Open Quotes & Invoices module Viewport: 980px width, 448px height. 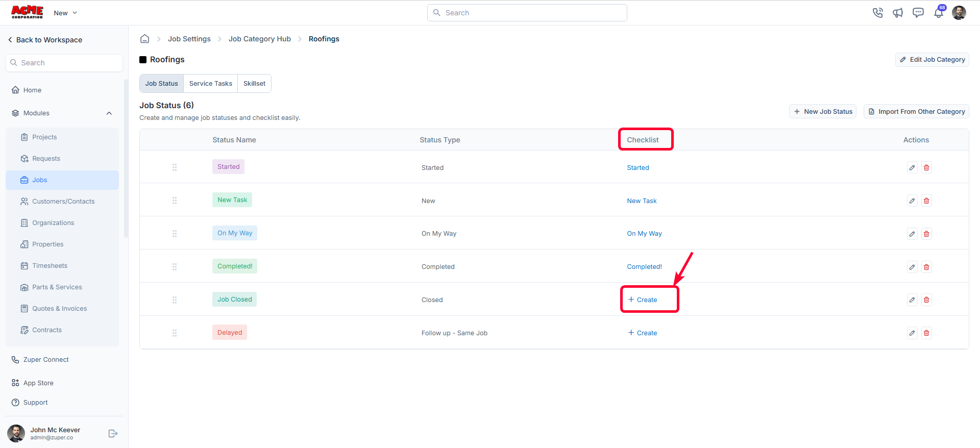[x=62, y=309]
